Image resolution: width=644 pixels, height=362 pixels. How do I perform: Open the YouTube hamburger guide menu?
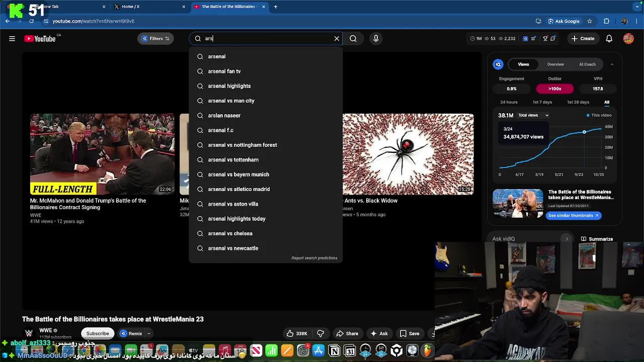point(12,39)
